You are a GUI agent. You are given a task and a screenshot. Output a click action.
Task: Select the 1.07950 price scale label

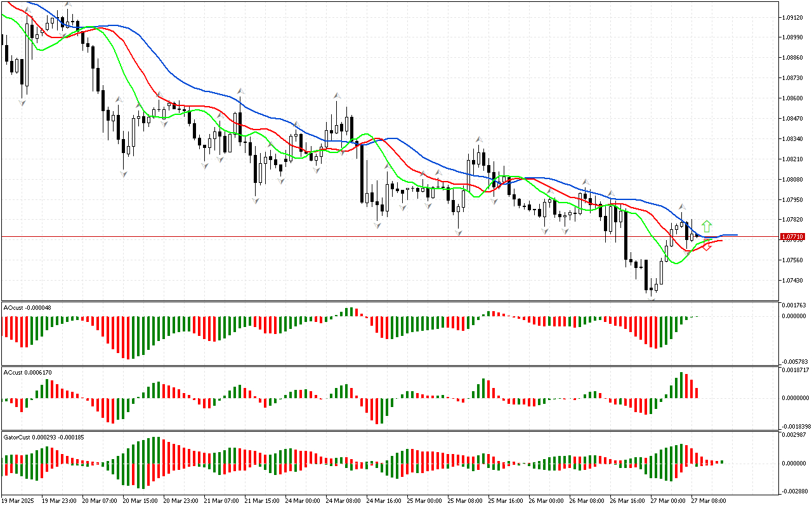point(794,199)
